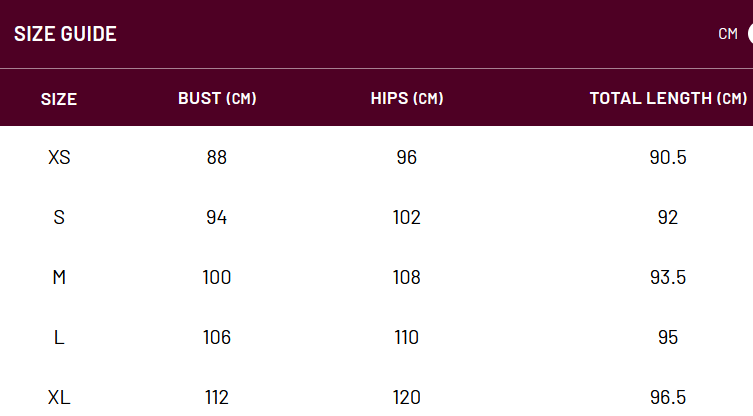
Task: Click the M size row label
Action: (59, 277)
